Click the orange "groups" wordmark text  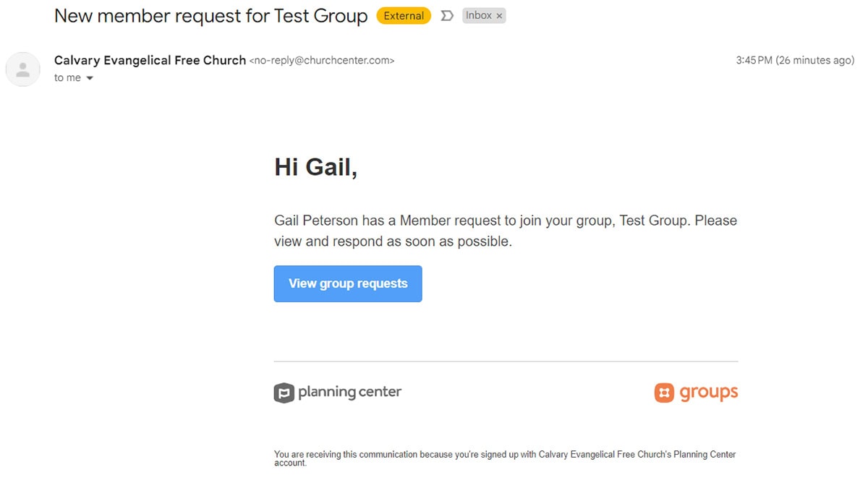pos(708,393)
